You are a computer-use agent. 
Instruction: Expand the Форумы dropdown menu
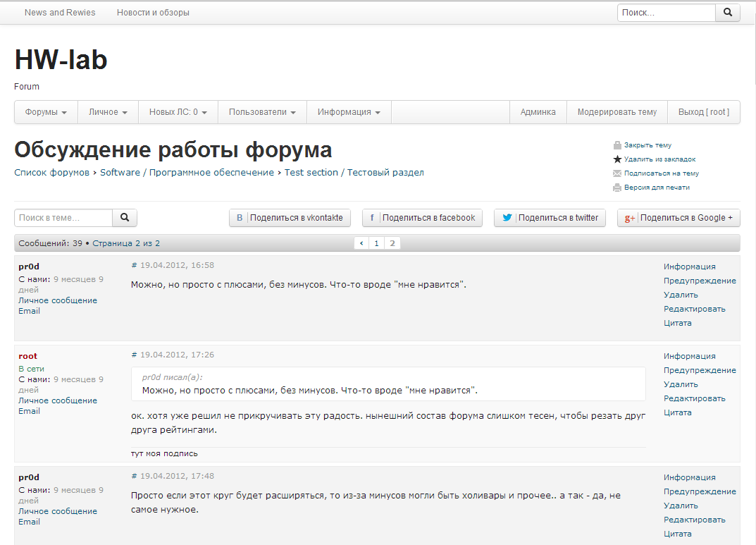click(x=46, y=112)
